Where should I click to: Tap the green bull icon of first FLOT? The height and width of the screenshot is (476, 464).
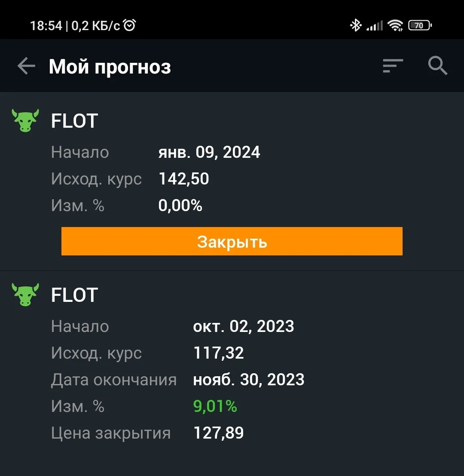point(25,120)
